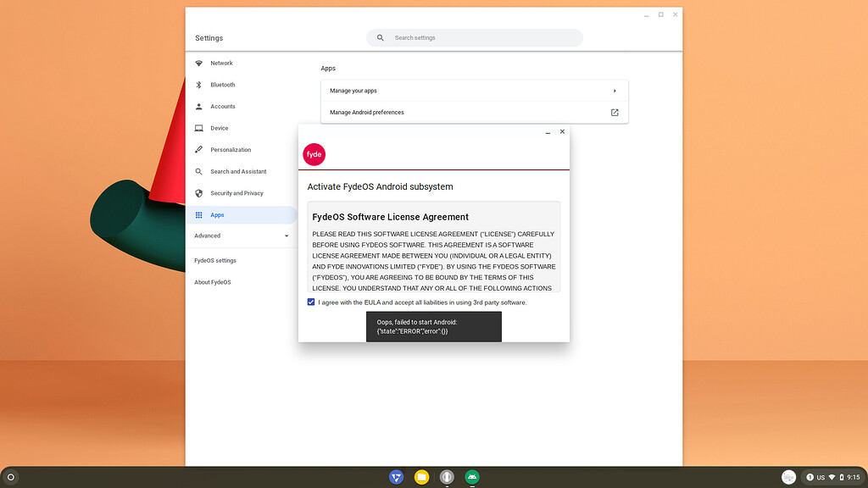The height and width of the screenshot is (488, 868).
Task: Minimize the FydeOS Android activation dialog
Action: [x=548, y=131]
